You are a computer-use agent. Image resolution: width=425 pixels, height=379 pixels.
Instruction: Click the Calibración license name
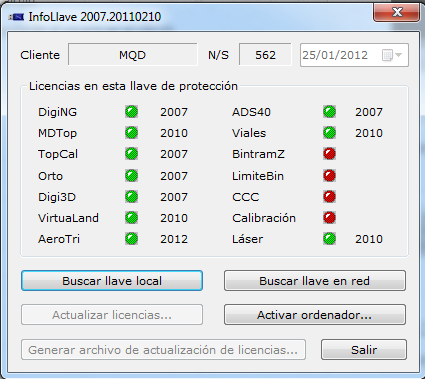264,218
